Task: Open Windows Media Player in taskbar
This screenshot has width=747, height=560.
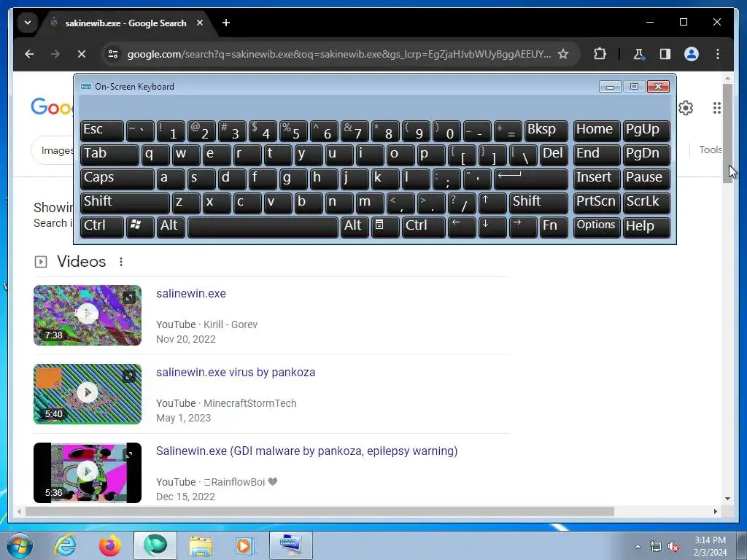Action: click(x=245, y=545)
